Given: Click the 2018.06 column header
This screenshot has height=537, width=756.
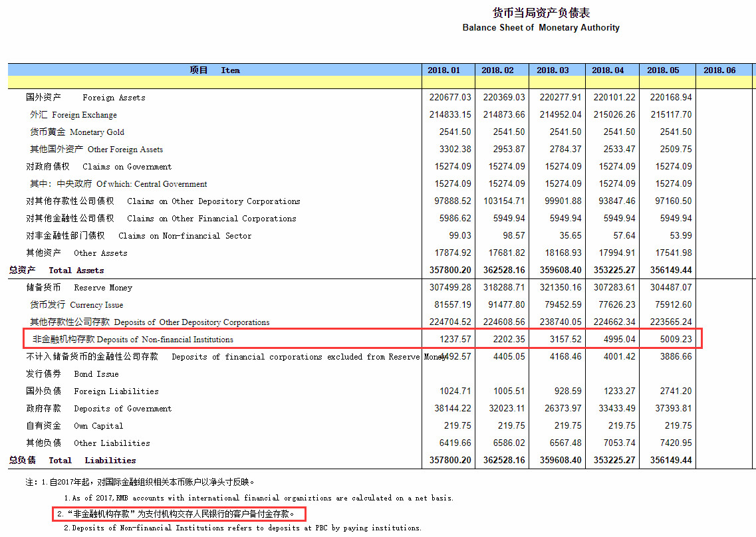Looking at the screenshot, I should (719, 69).
